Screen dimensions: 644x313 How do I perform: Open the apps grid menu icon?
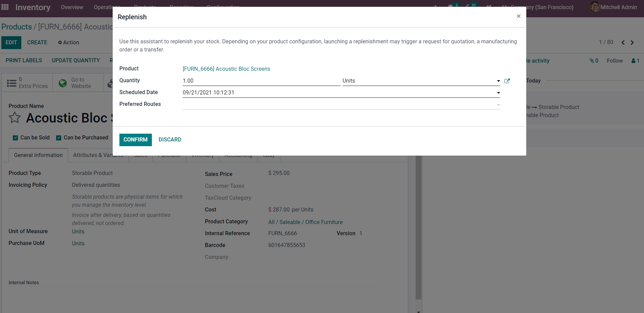[5, 7]
